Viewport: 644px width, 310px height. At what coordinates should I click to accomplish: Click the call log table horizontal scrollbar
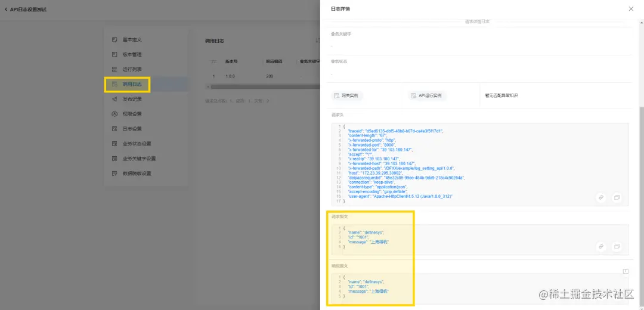click(265, 86)
